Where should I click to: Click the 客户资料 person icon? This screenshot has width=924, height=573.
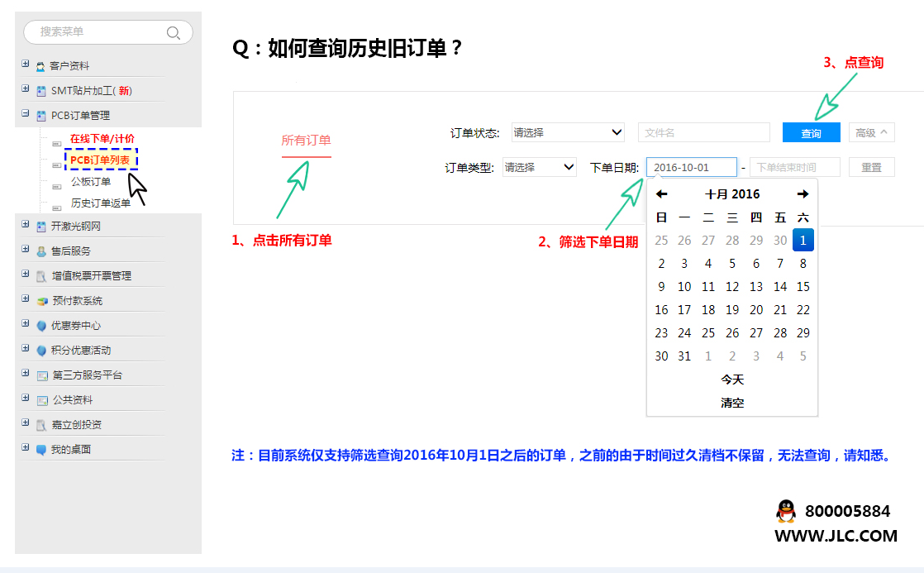[x=40, y=66]
